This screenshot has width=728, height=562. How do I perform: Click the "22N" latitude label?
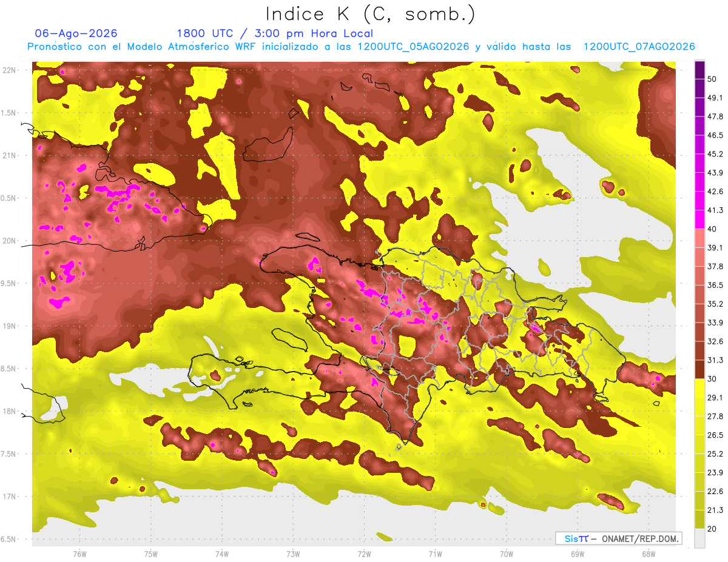coord(10,70)
